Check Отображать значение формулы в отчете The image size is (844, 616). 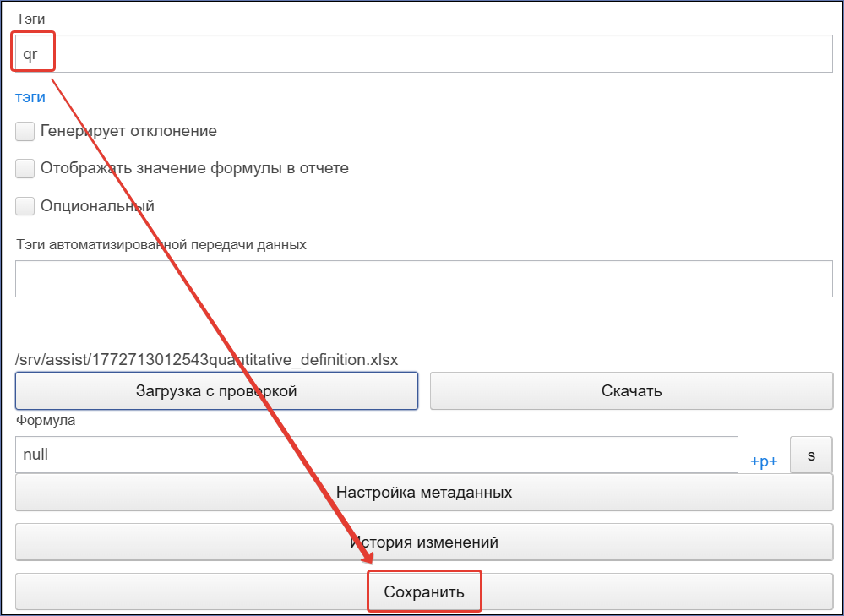pos(25,168)
